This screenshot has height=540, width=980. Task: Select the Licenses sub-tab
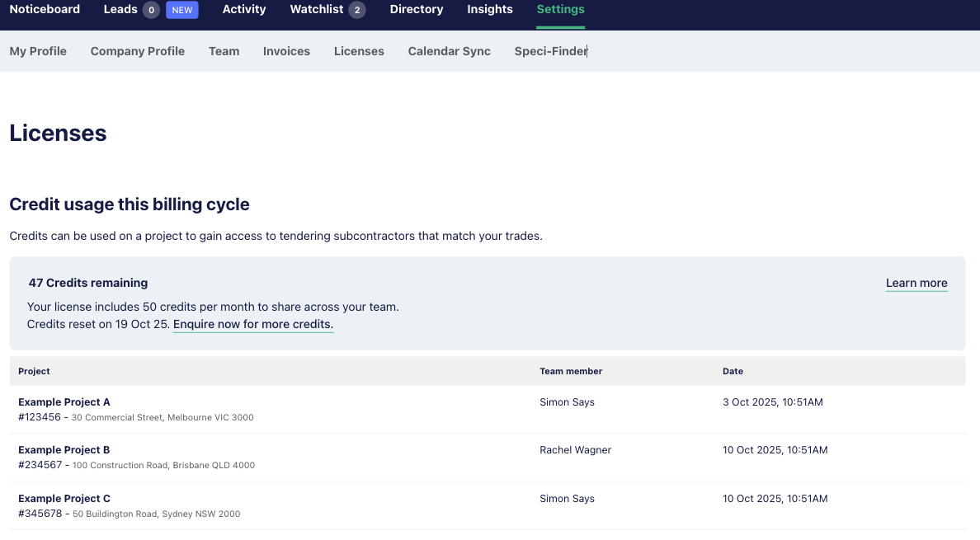(x=359, y=51)
